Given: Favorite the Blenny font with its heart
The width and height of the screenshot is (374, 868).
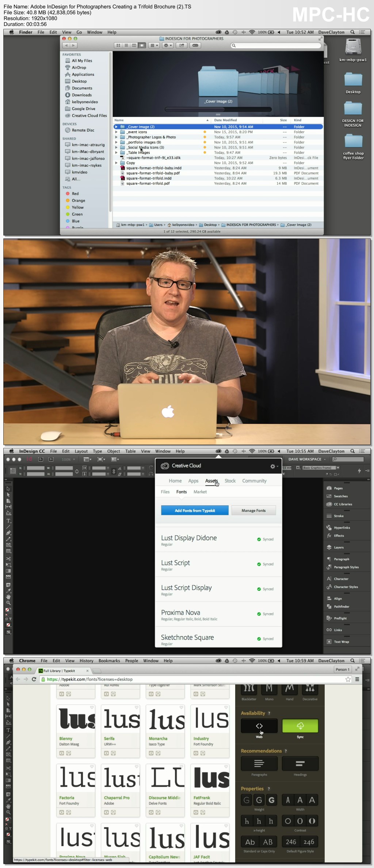Looking at the screenshot, I should point(92,707).
